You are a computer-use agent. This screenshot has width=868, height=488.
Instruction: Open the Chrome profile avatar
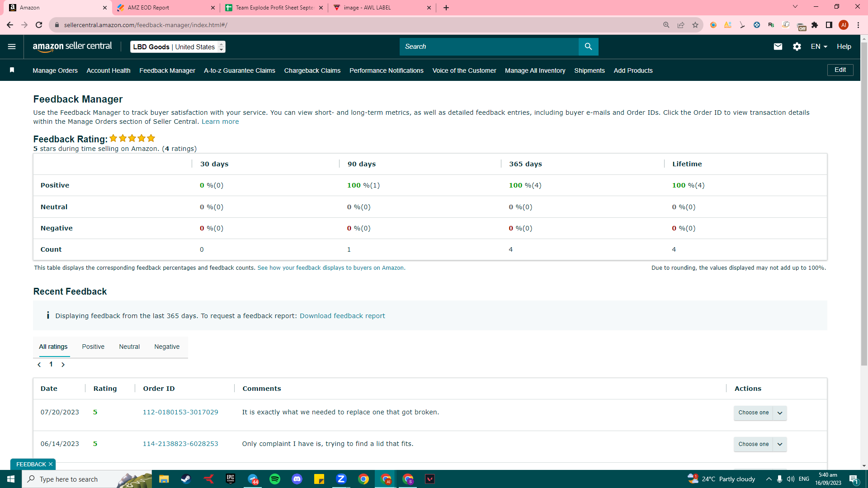844,25
